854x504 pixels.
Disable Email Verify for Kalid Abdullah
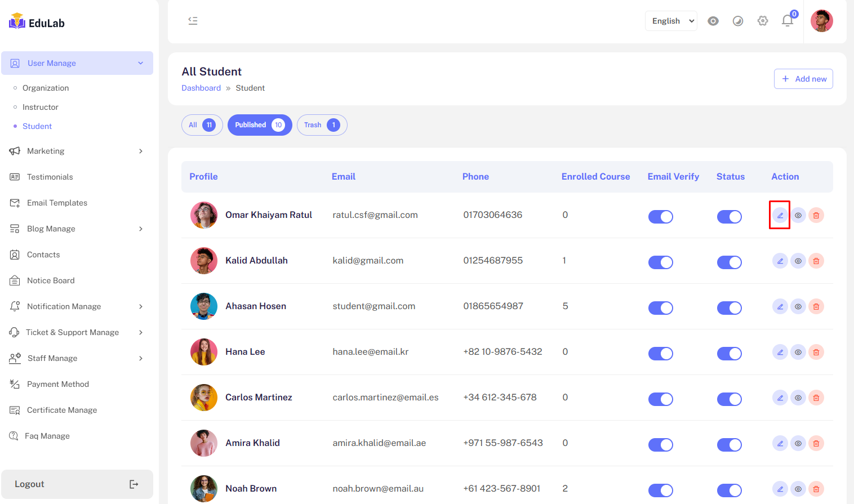click(x=660, y=262)
